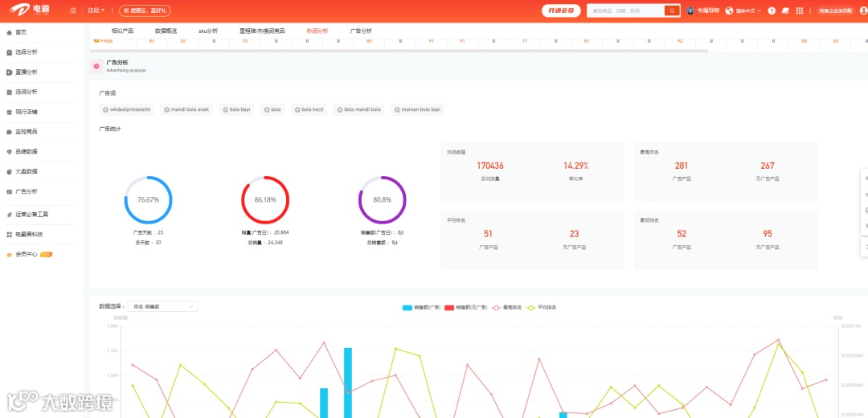The height and width of the screenshot is (418, 868).
Task: Click the 直播分析 sidebar icon
Action: coord(10,72)
